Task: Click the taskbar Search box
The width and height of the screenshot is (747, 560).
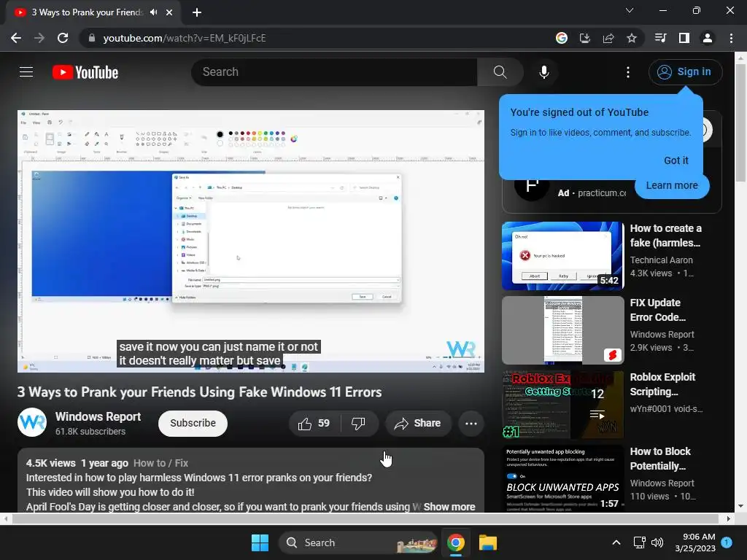Action: click(x=357, y=542)
